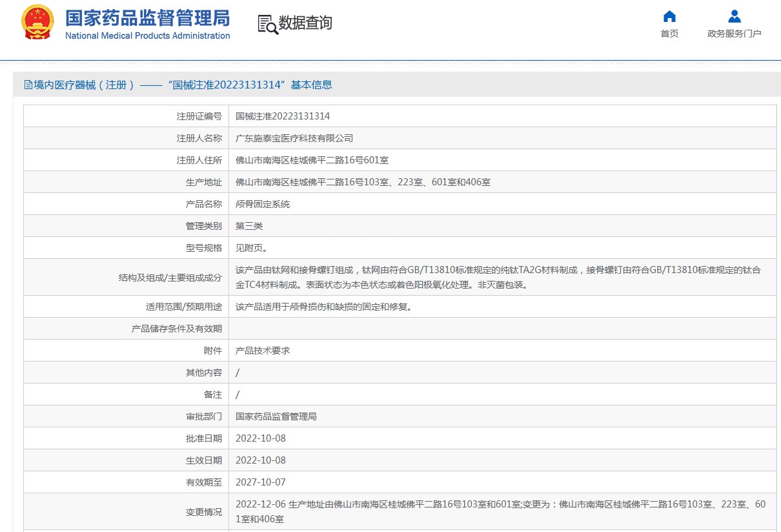Click the 注册人住所 label
This screenshot has height=532, width=781.
pos(199,160)
